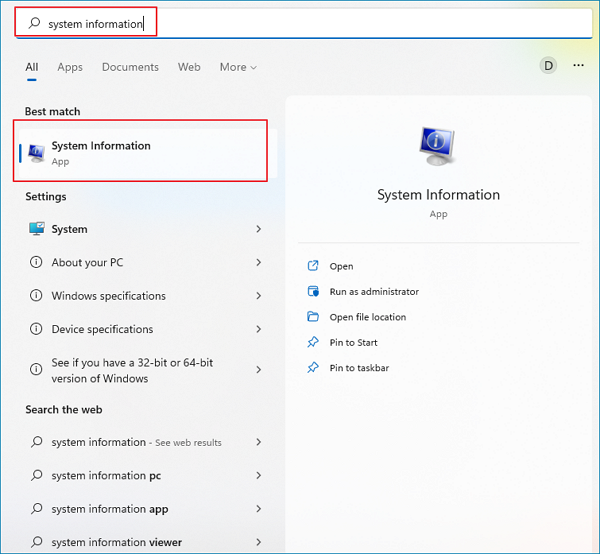Click the Run as administrator shield icon
This screenshot has height=554, width=600.
tap(313, 291)
